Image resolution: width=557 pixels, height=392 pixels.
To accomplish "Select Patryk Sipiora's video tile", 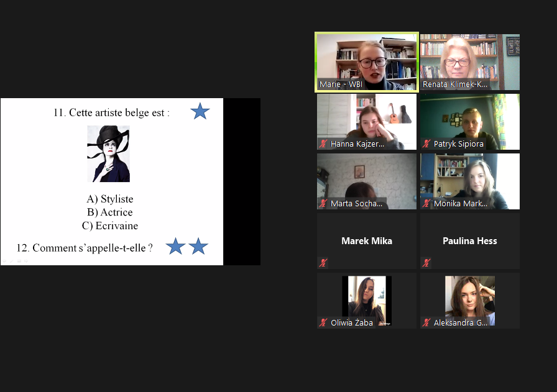I will click(469, 122).
